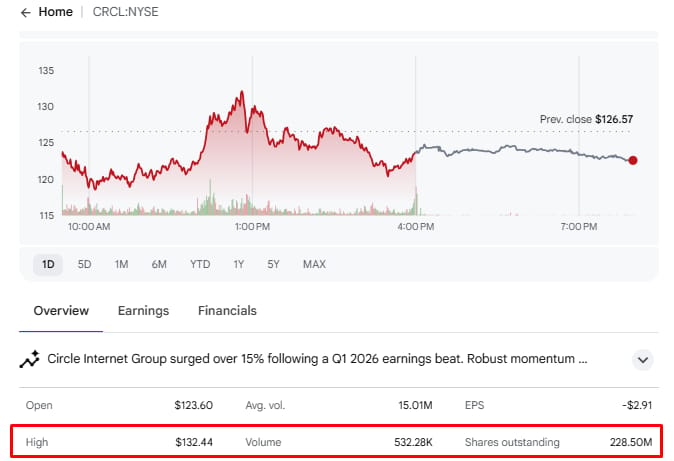Click the Circle Internet Group surged headline
This screenshot has height=461, width=674.
coord(317,359)
